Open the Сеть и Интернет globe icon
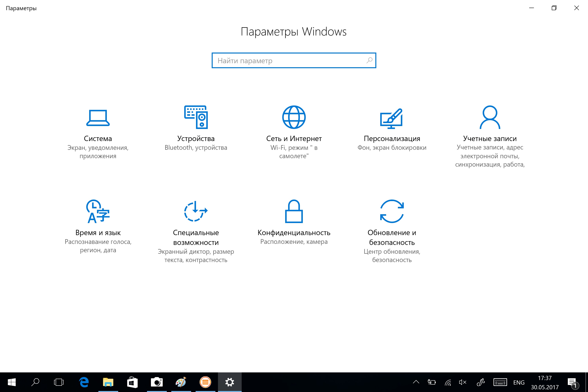588x392 pixels. coord(294,117)
